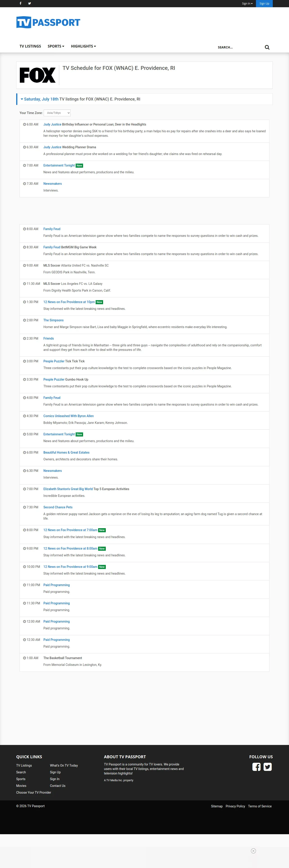Open Second Chance Pets listing
The height and width of the screenshot is (868, 289).
pyautogui.click(x=58, y=507)
